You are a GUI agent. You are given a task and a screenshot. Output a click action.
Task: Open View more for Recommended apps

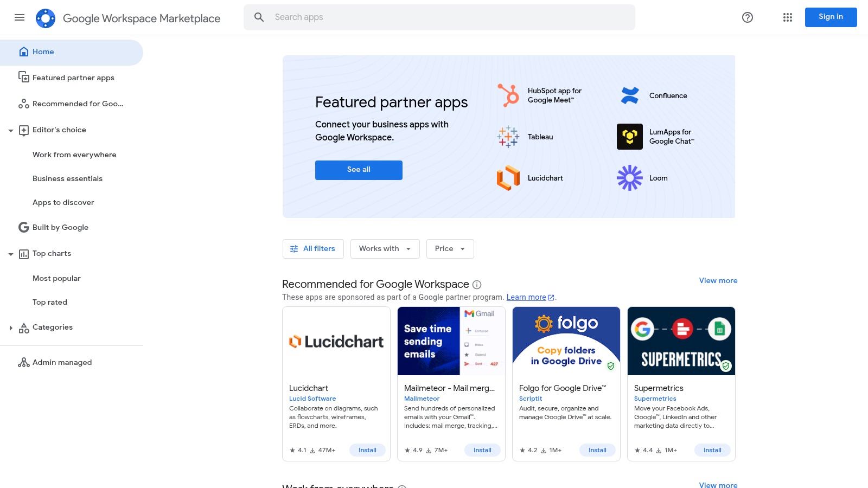(718, 280)
